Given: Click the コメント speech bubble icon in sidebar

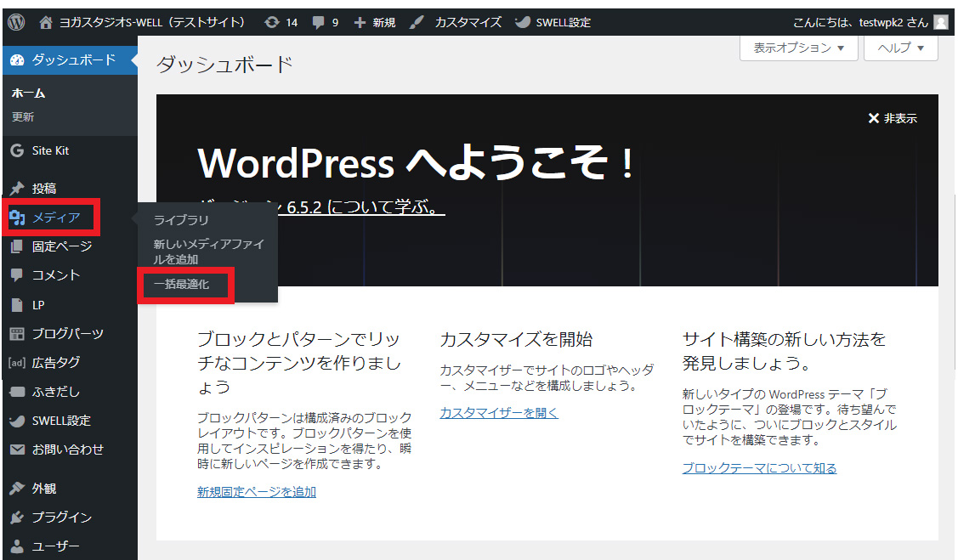Looking at the screenshot, I should [x=17, y=274].
